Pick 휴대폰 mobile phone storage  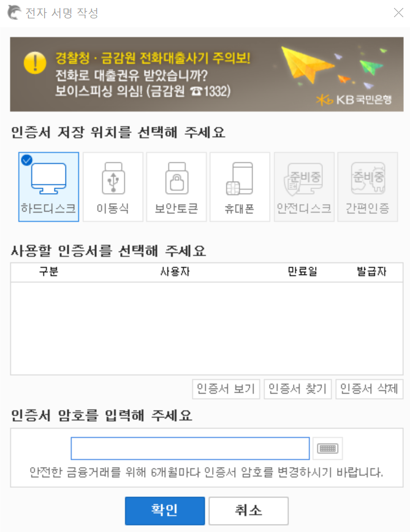(x=240, y=186)
